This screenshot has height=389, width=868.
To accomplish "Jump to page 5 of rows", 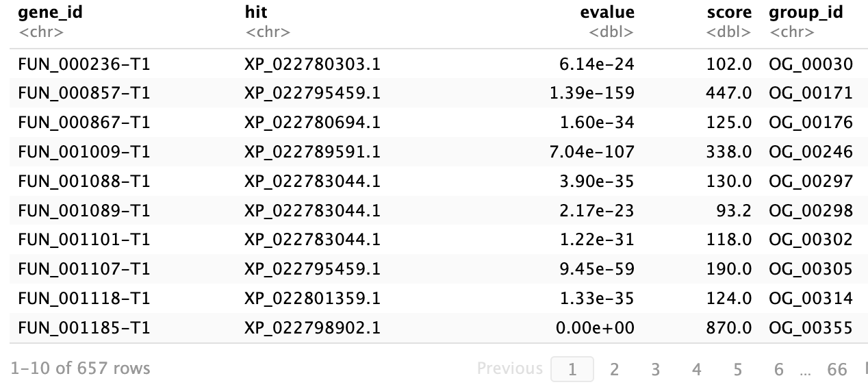I will pyautogui.click(x=737, y=369).
